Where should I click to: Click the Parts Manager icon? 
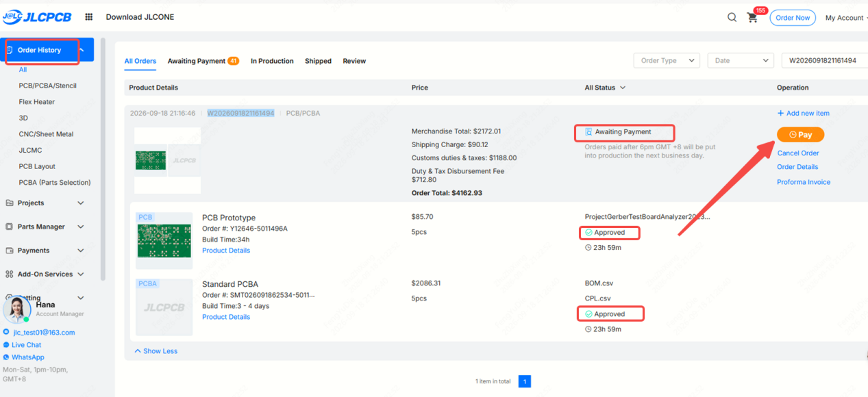point(10,227)
